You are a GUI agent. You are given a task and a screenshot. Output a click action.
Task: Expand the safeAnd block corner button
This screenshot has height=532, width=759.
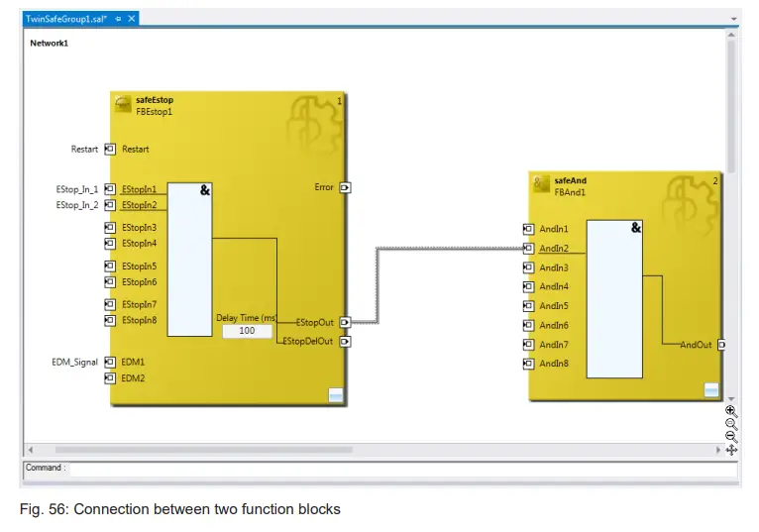click(711, 390)
